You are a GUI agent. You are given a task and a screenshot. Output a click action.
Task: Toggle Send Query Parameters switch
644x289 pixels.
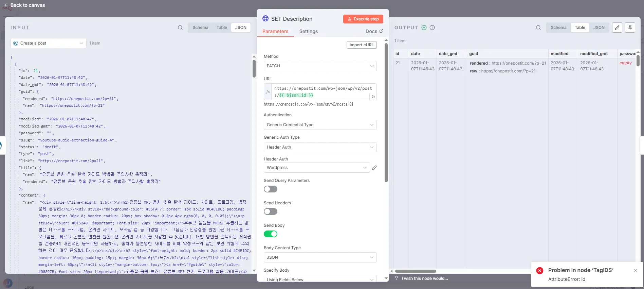[271, 189]
